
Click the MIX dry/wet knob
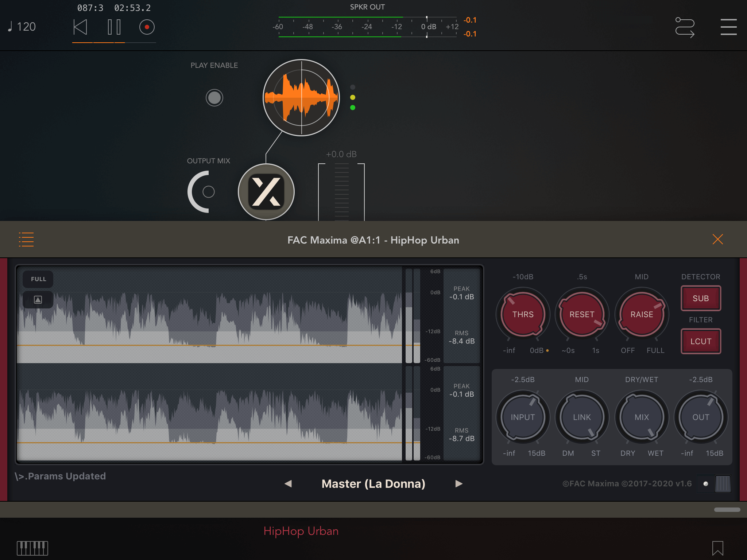click(x=642, y=417)
